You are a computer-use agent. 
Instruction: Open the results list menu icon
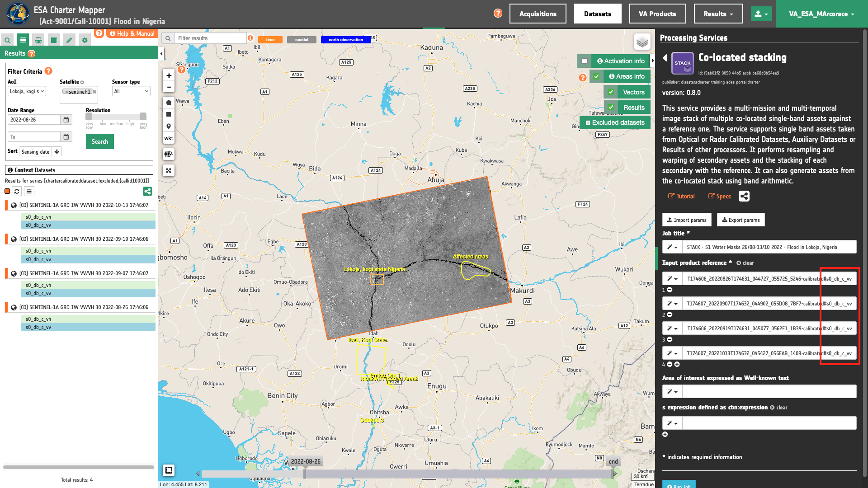(x=29, y=192)
